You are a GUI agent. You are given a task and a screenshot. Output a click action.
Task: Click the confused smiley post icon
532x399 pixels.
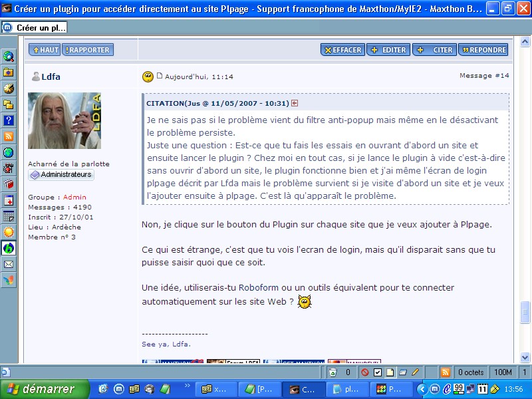[148, 76]
